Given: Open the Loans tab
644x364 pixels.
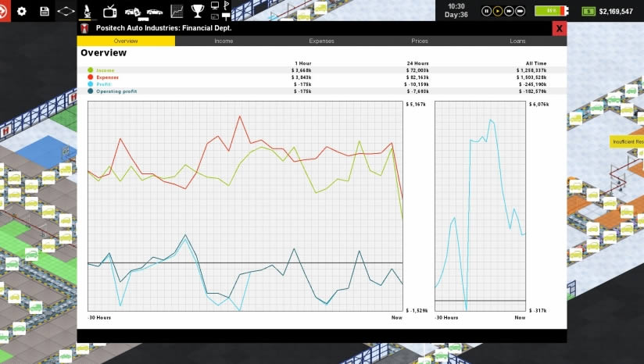Looking at the screenshot, I should (517, 41).
